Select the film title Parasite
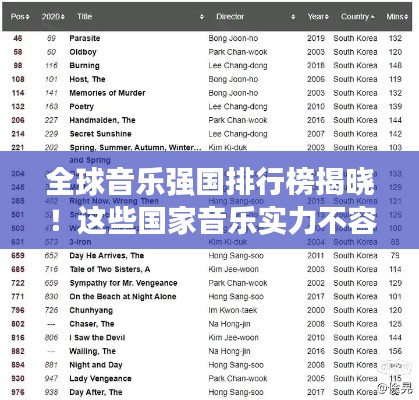 click(85, 38)
